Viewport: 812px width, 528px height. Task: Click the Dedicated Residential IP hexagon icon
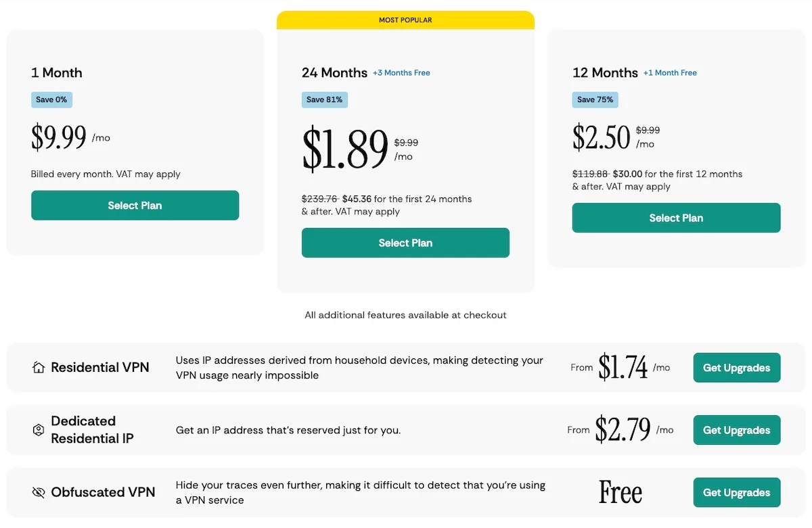click(x=39, y=430)
